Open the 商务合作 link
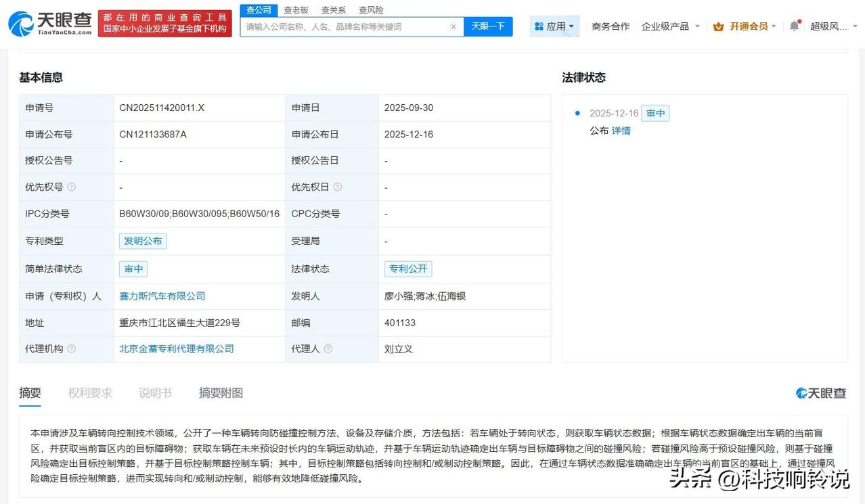Viewport: 865px width, 504px height. coord(611,26)
